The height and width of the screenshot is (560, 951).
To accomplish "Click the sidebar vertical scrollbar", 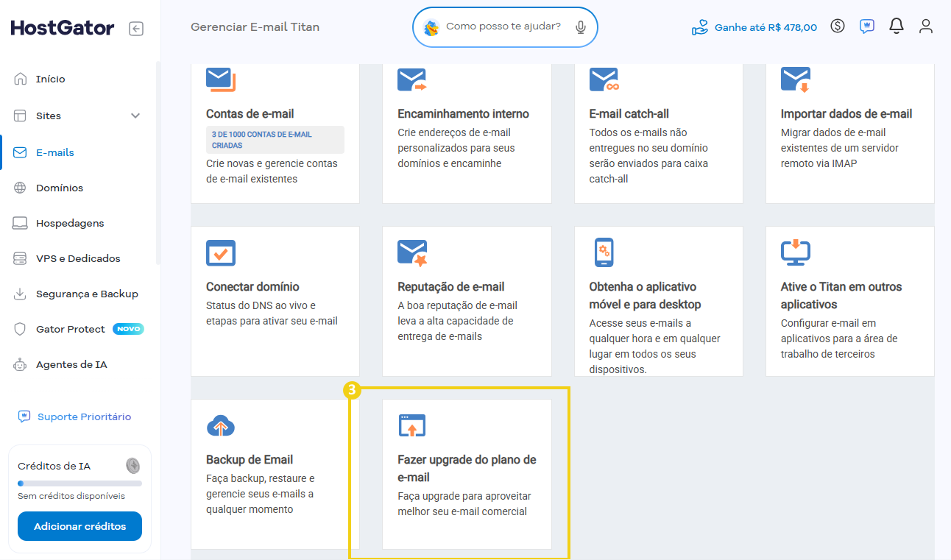I will tap(158, 163).
